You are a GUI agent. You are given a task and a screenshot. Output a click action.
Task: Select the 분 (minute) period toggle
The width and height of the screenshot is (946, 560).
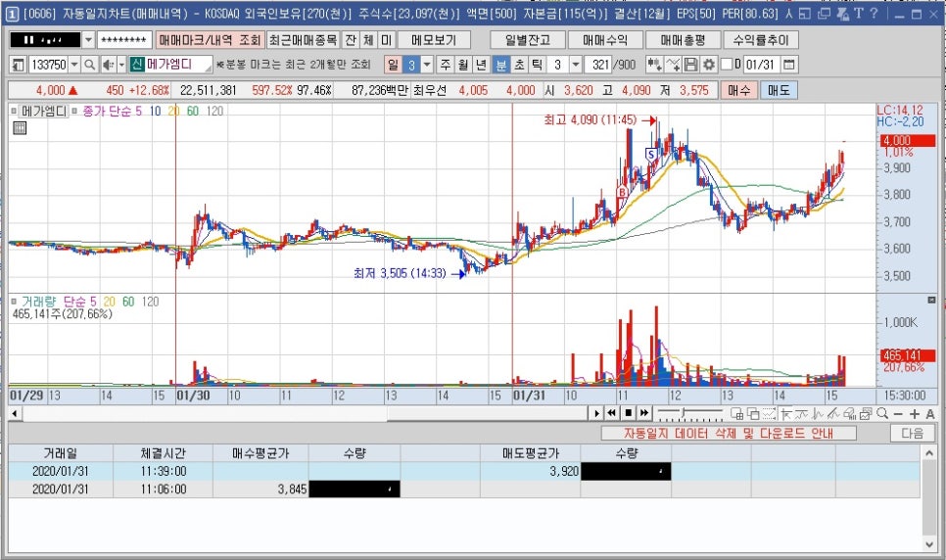tap(500, 65)
